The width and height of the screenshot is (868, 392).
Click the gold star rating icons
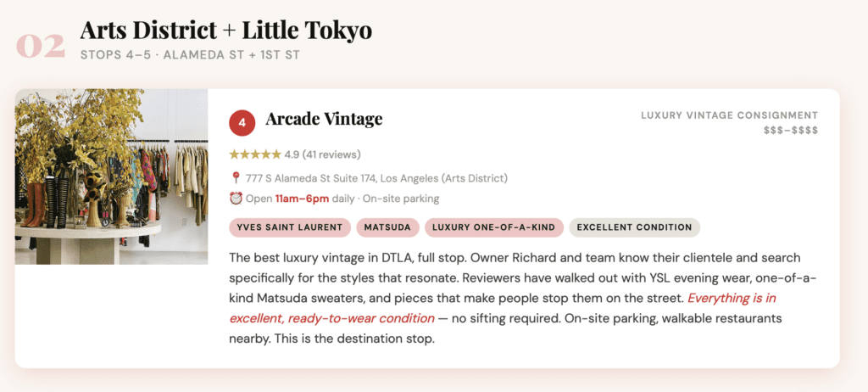click(x=255, y=154)
